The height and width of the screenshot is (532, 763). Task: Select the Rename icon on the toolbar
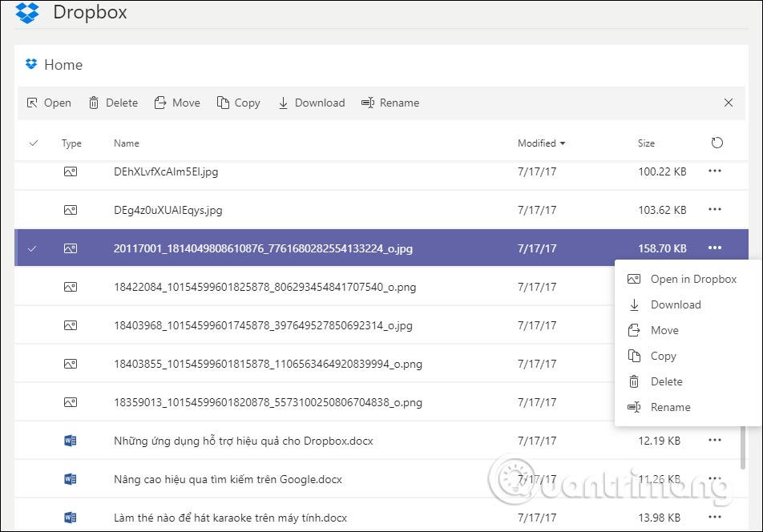368,103
